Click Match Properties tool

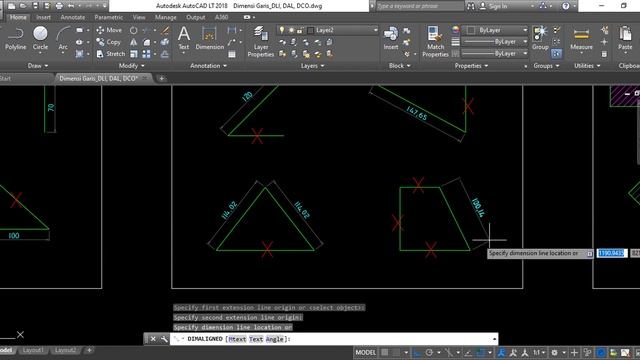[435, 41]
